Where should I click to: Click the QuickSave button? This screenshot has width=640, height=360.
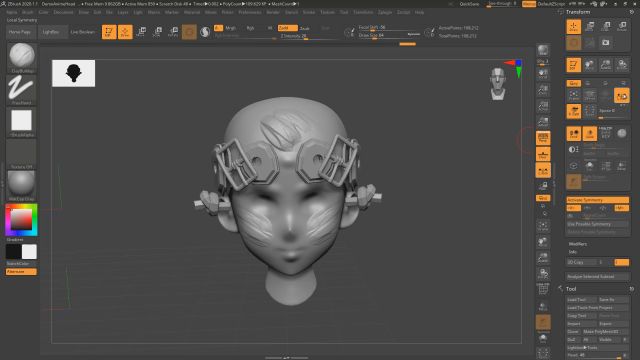(x=469, y=4)
